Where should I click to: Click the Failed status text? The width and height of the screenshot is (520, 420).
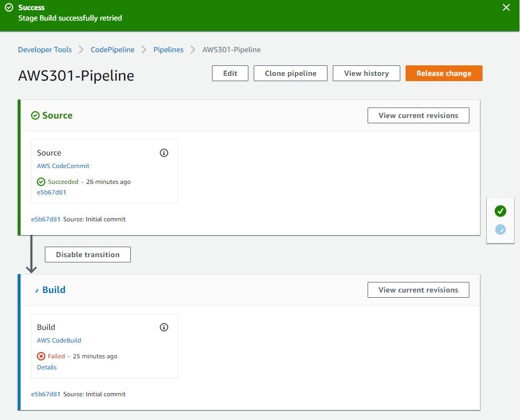click(56, 356)
